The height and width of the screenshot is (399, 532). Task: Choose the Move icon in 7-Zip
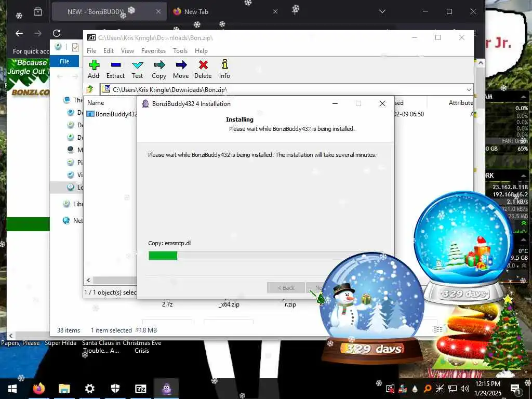click(181, 69)
